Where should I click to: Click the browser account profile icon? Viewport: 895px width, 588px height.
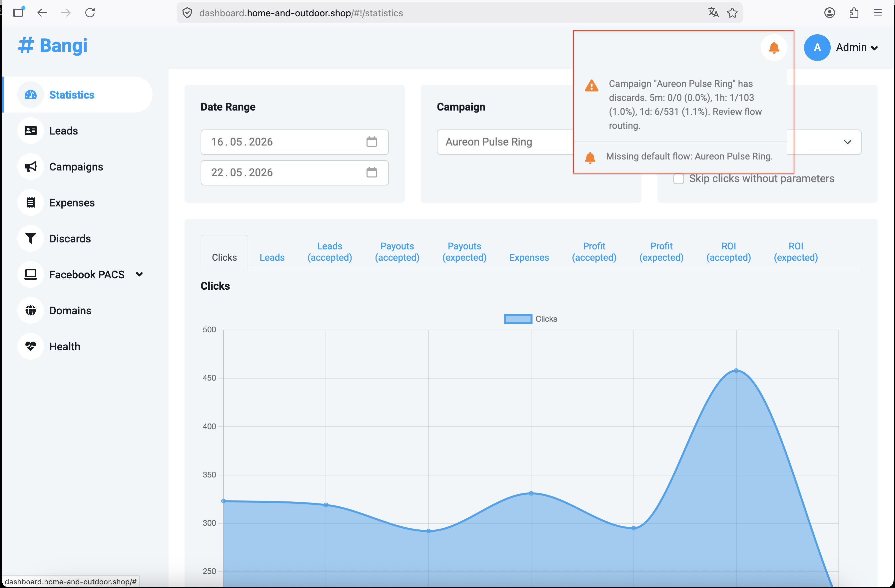click(x=830, y=13)
